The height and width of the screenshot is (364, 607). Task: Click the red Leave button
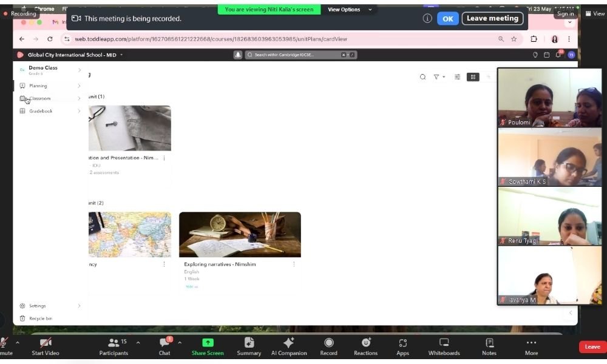pyautogui.click(x=592, y=346)
